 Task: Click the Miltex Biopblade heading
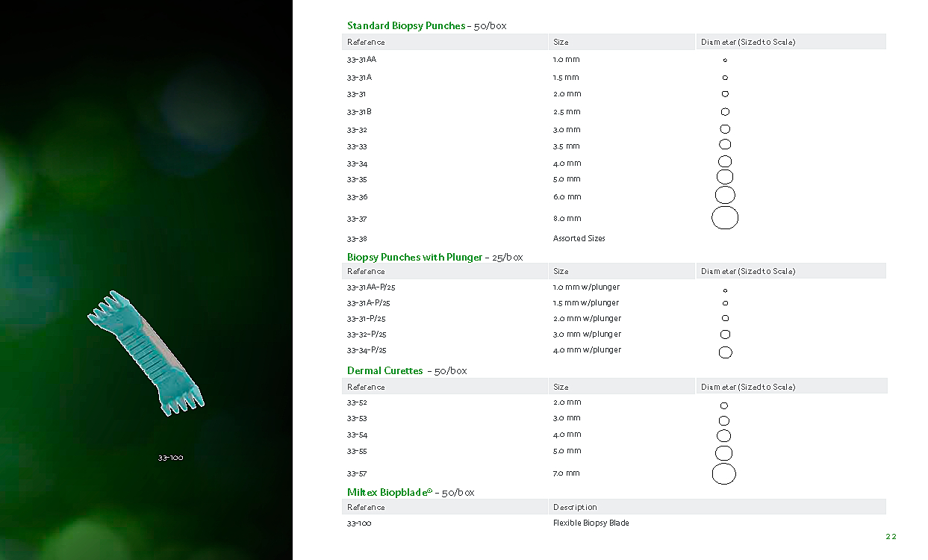point(389,493)
